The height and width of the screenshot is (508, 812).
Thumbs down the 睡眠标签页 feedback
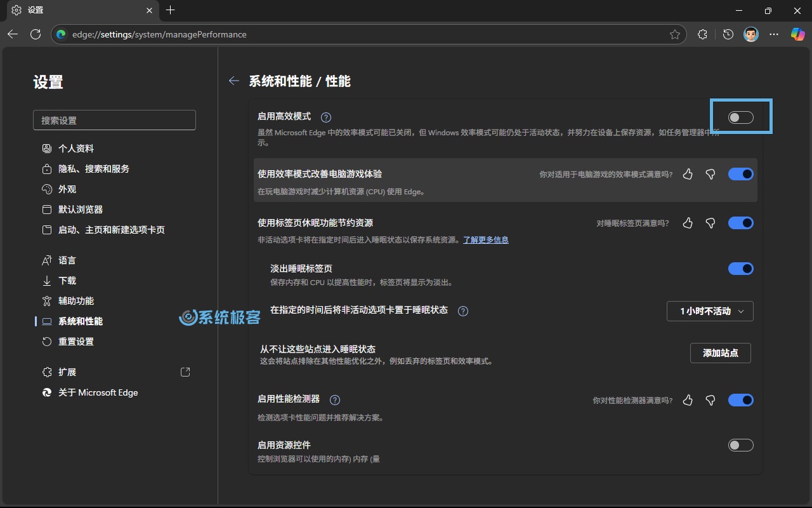click(710, 223)
